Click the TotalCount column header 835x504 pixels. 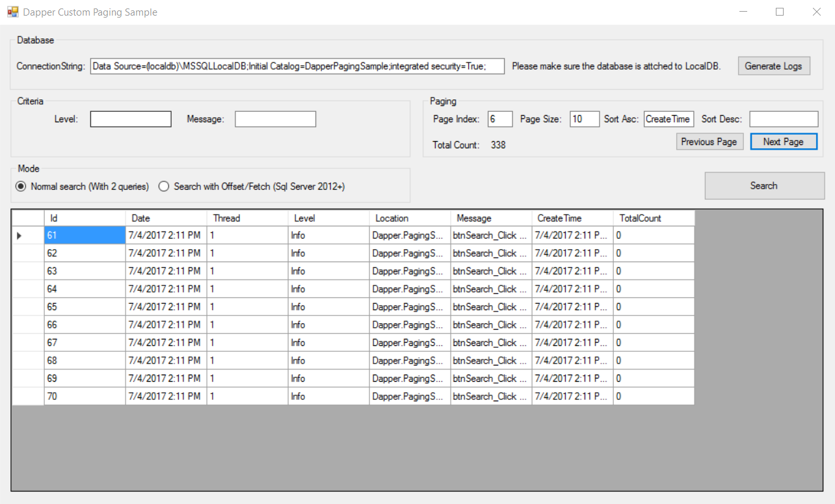pyautogui.click(x=653, y=218)
